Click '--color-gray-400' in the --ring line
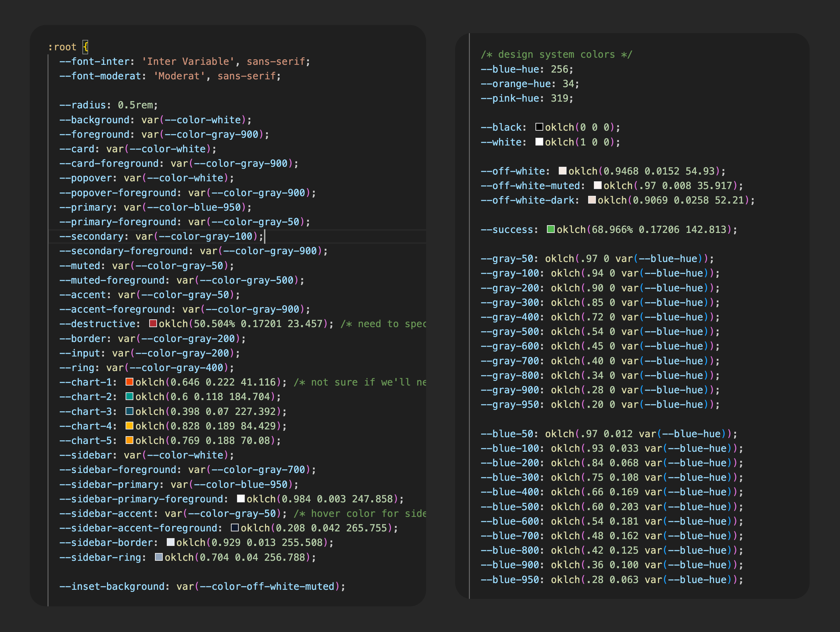Viewport: 840px width, 632px height. 177,368
